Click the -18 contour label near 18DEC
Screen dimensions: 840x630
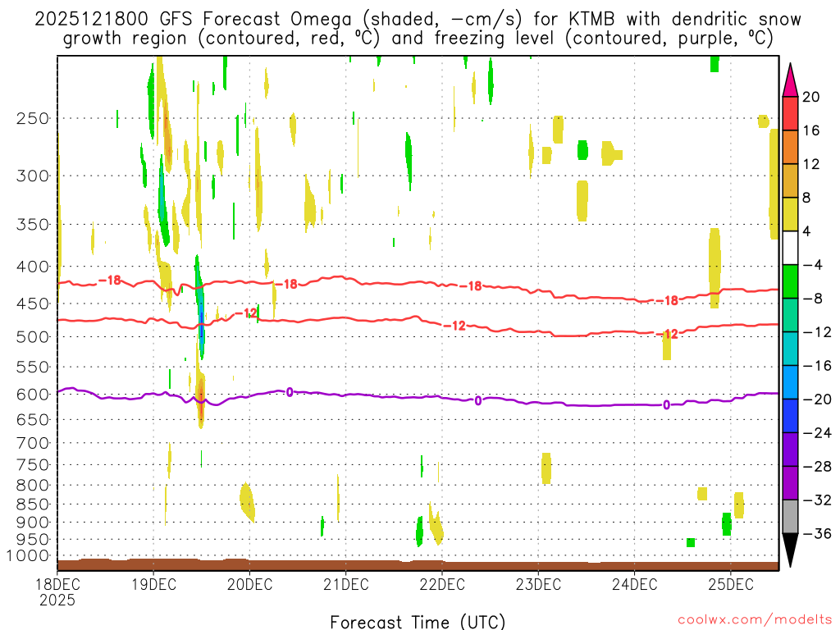110,281
